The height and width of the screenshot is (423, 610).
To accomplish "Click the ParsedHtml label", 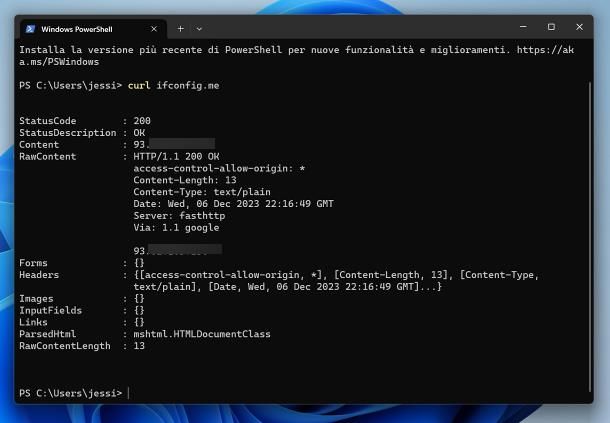I will click(x=48, y=334).
